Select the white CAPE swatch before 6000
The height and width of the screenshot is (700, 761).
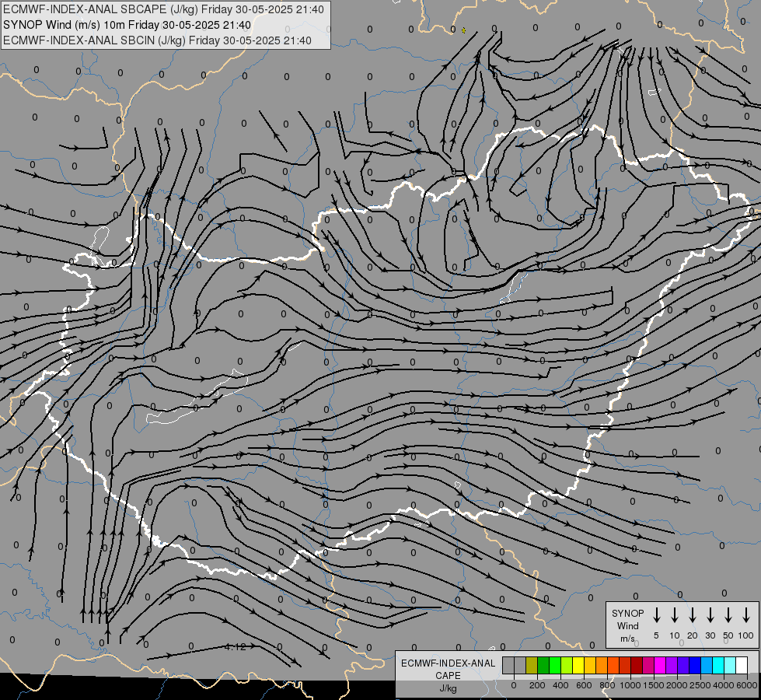(741, 665)
